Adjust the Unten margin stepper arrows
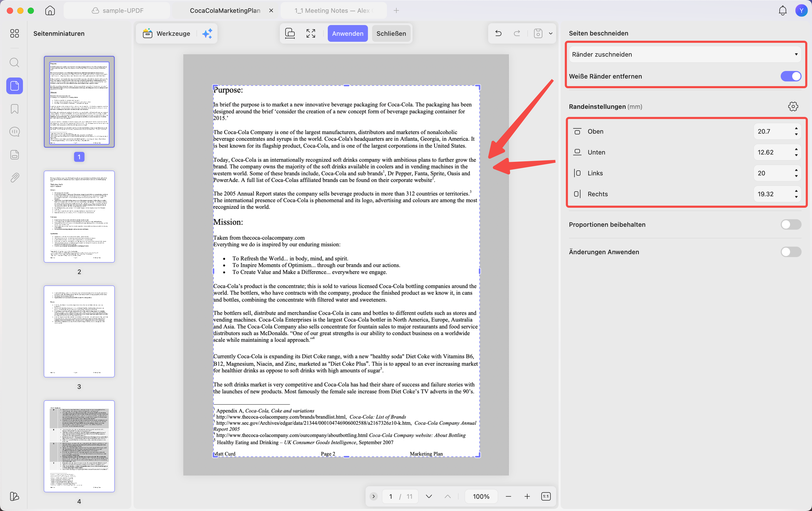The image size is (812, 511). coord(796,152)
